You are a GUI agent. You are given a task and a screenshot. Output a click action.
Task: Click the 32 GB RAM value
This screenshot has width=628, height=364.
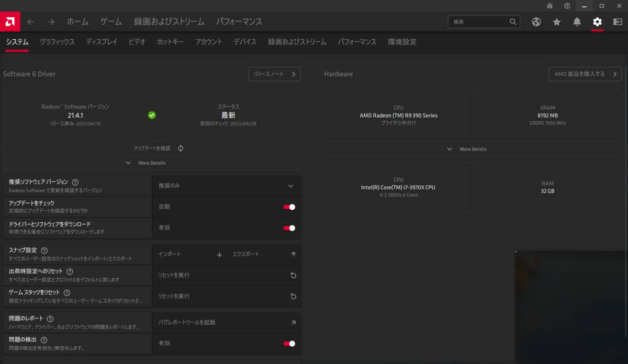click(547, 191)
